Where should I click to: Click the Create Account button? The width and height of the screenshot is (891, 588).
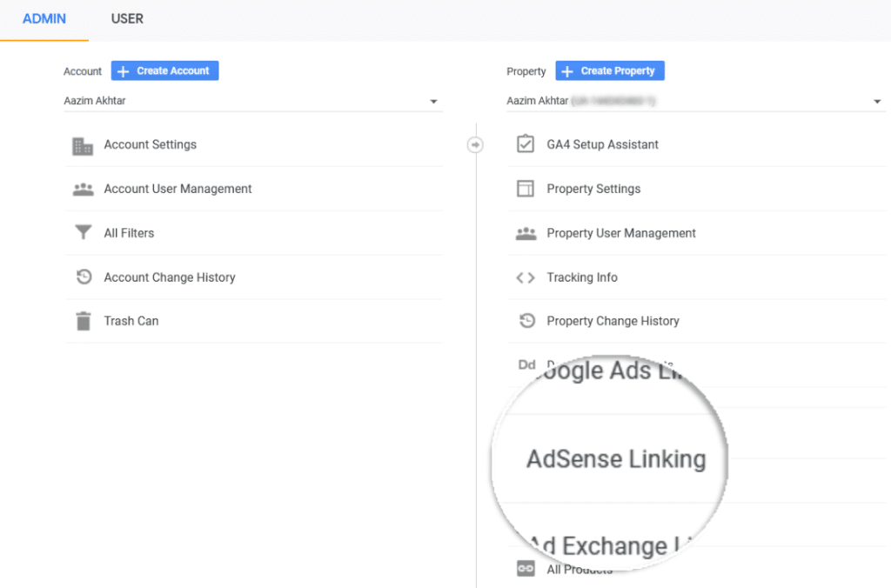click(164, 71)
